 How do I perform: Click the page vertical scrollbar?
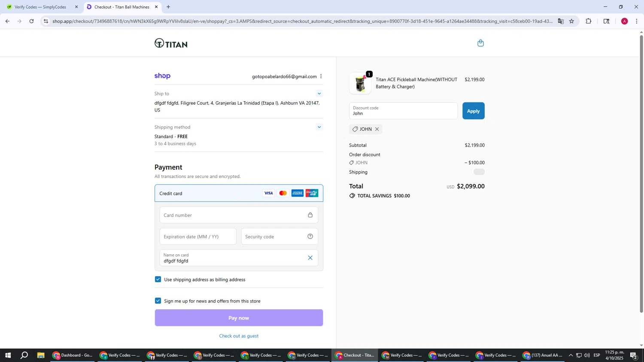point(641,174)
